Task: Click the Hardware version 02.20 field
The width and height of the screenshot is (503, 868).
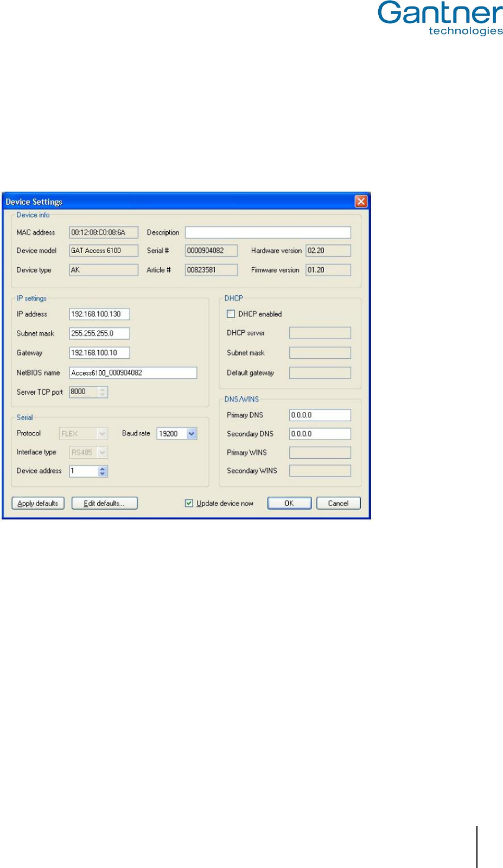Action: (x=328, y=251)
